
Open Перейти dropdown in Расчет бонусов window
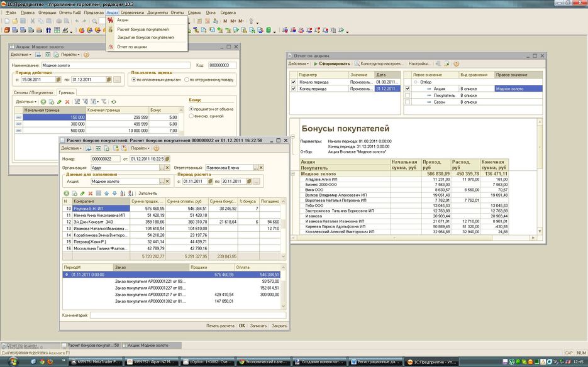(x=140, y=148)
